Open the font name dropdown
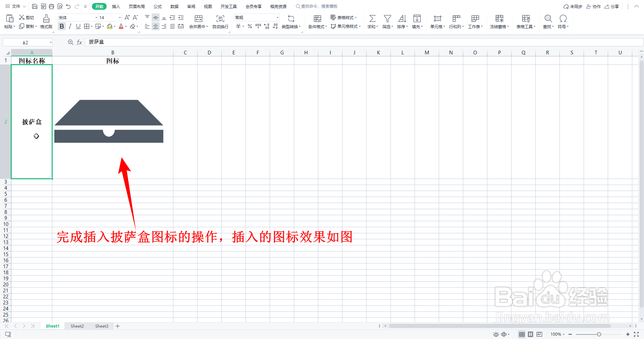 pos(96,17)
